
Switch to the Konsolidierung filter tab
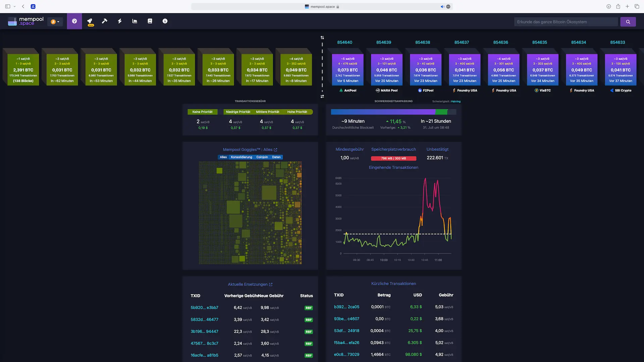(241, 157)
